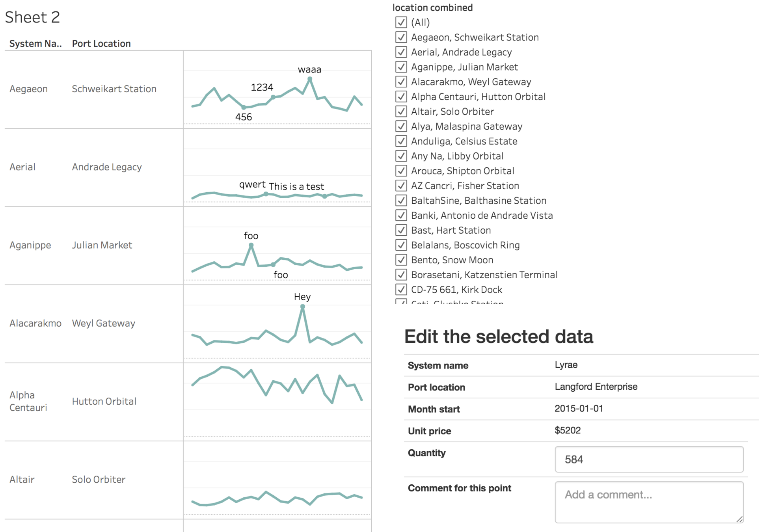
Task: Toggle Borasetani, Katzenstien Terminal checkbox
Action: point(401,275)
